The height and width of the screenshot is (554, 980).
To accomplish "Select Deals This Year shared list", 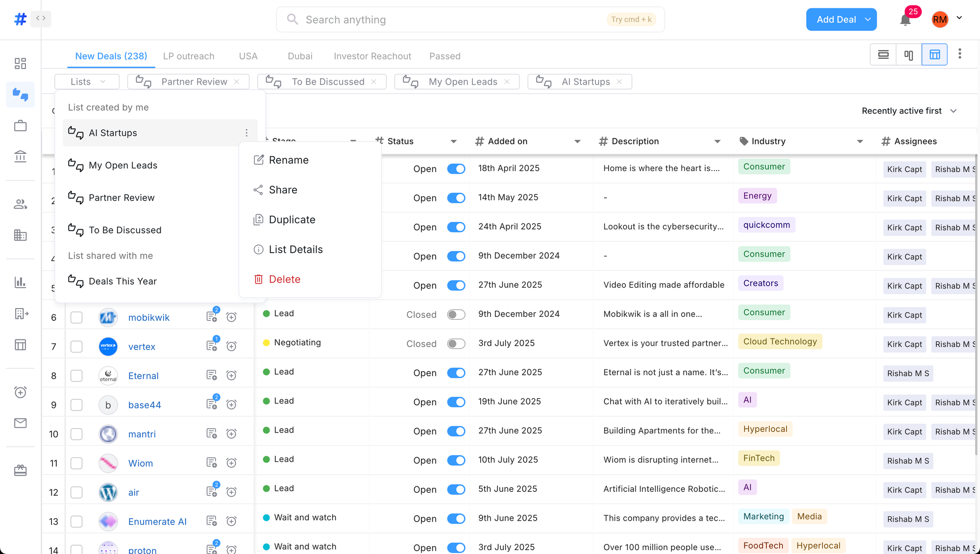I will [160, 282].
